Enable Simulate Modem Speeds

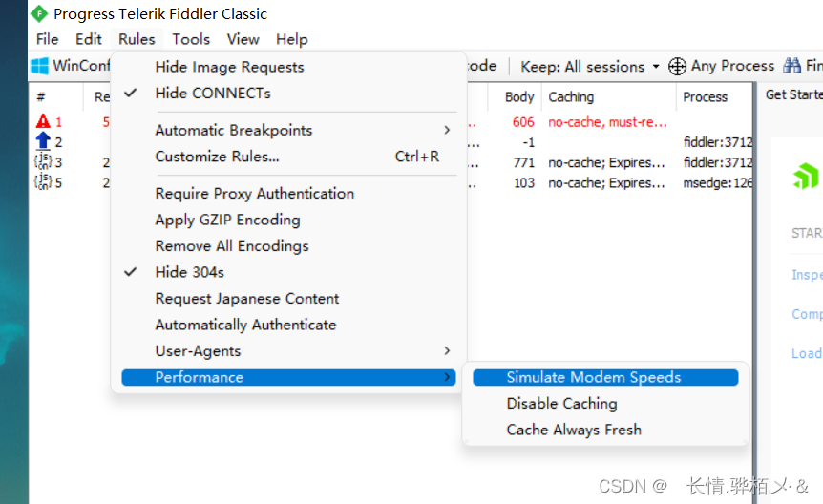pos(605,377)
